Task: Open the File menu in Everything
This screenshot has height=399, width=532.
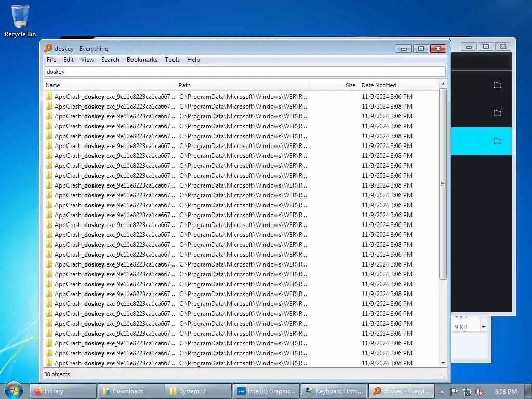Action: click(x=51, y=60)
